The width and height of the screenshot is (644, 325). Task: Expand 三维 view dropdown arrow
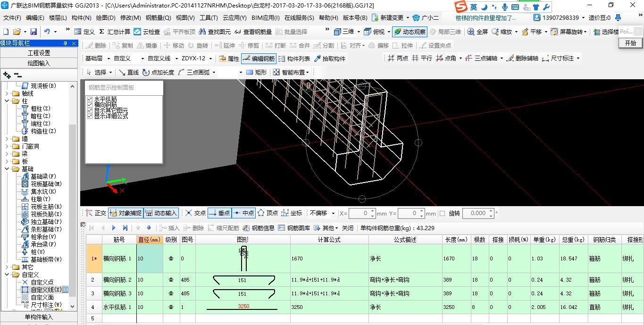(358, 32)
